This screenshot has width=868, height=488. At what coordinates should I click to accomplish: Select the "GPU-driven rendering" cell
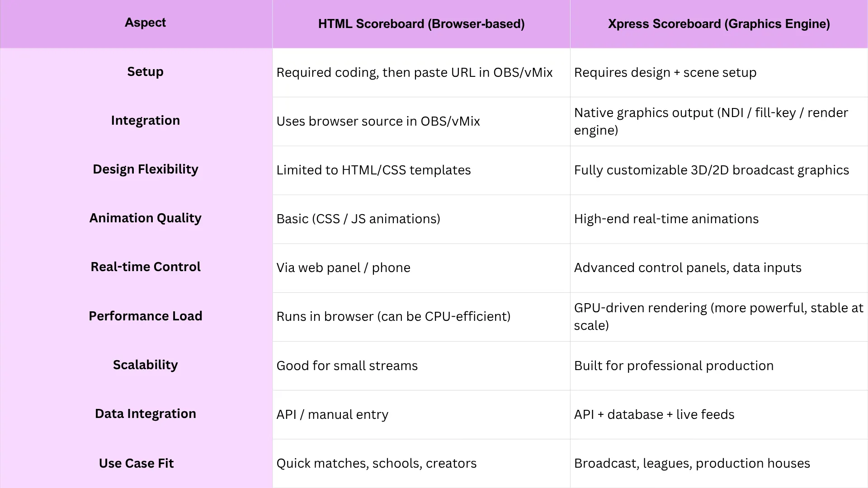(x=718, y=316)
